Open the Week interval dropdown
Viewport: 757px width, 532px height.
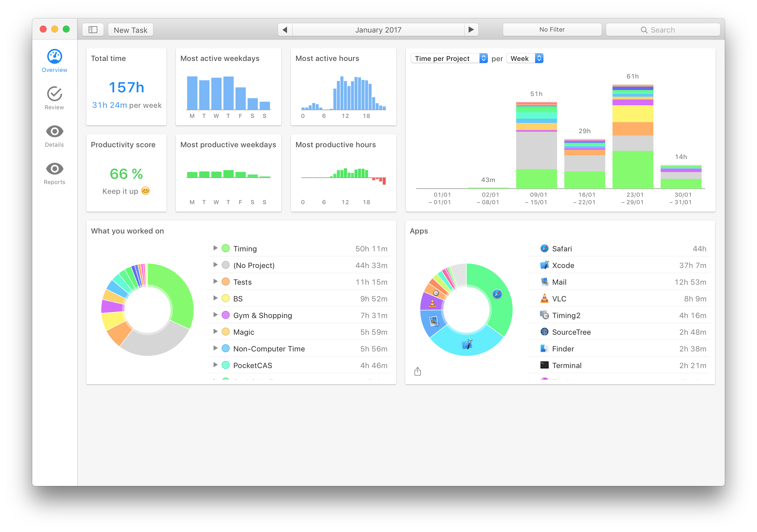524,58
